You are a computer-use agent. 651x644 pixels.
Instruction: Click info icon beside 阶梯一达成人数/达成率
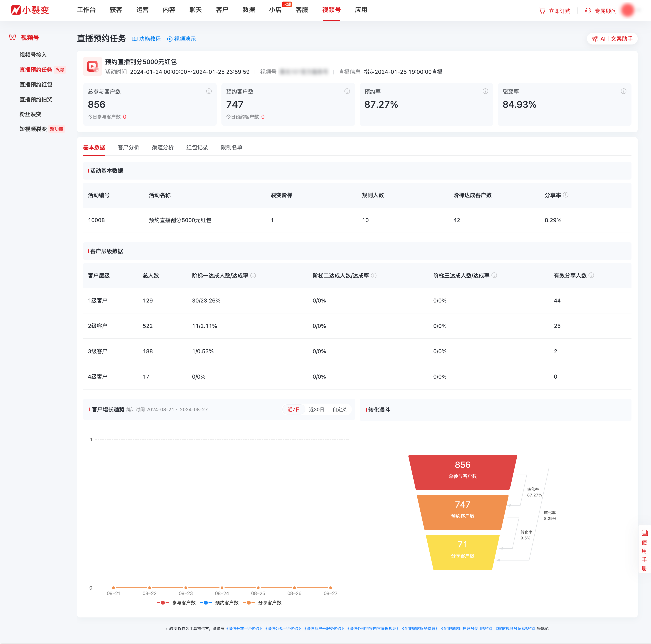pyautogui.click(x=253, y=276)
